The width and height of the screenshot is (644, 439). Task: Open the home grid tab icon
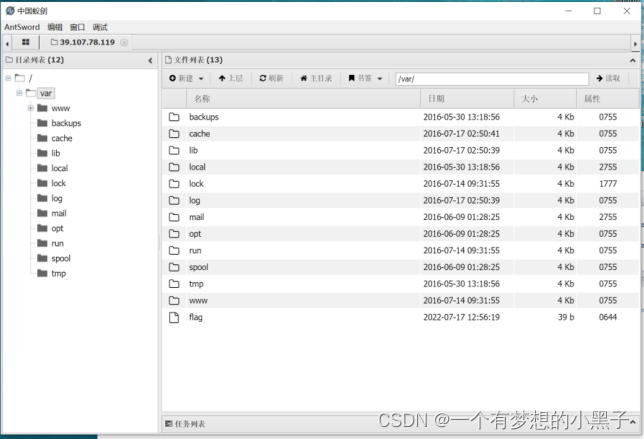[x=25, y=42]
